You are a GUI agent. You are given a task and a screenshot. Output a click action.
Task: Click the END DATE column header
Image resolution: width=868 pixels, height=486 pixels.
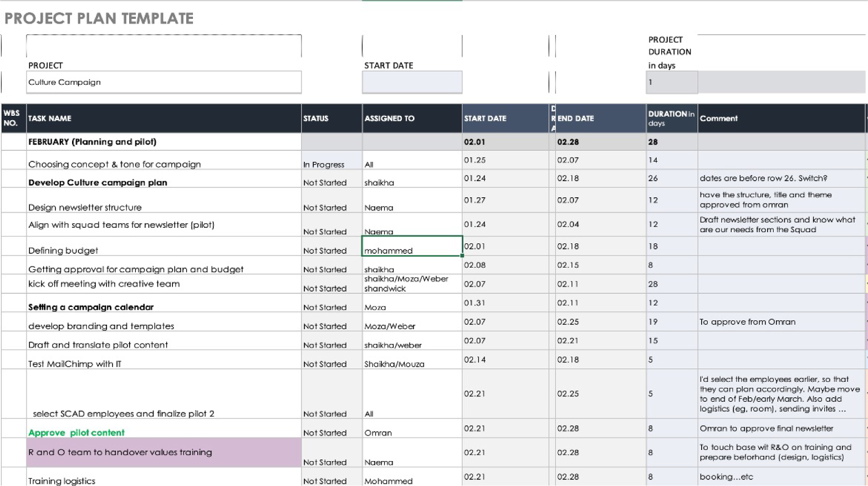[601, 118]
